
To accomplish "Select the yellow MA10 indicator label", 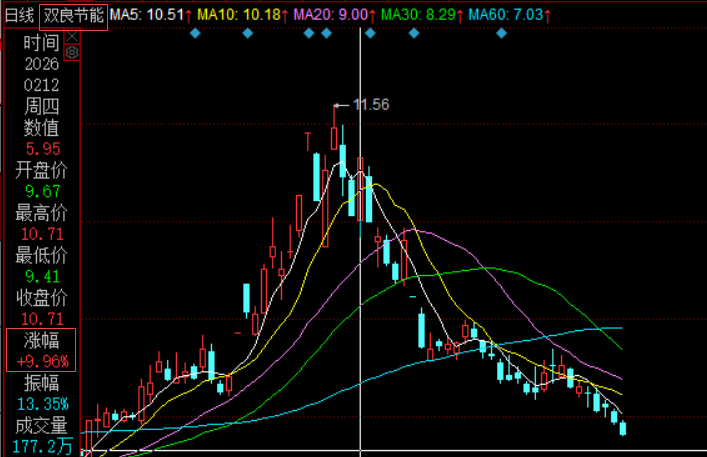I will 243,15.
